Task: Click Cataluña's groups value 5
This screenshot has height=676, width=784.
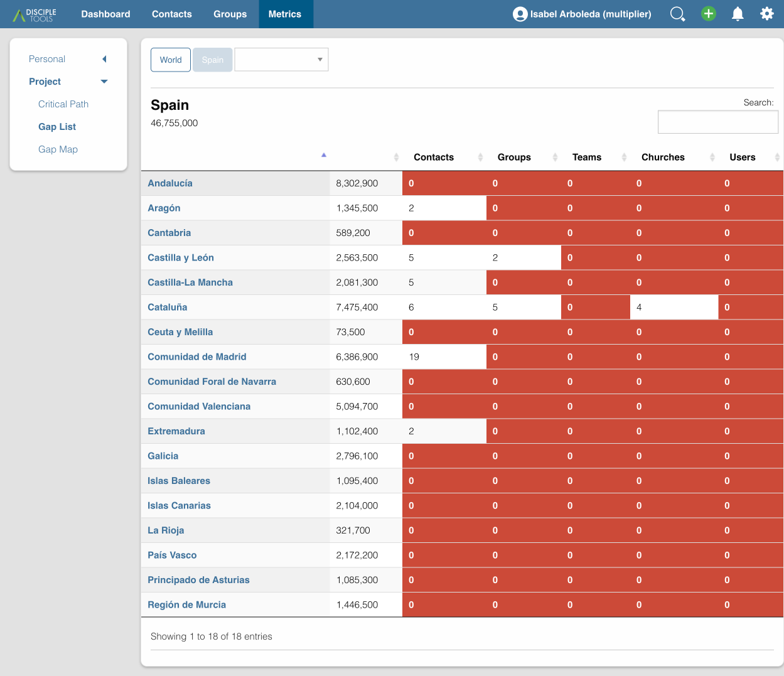Action: [495, 307]
